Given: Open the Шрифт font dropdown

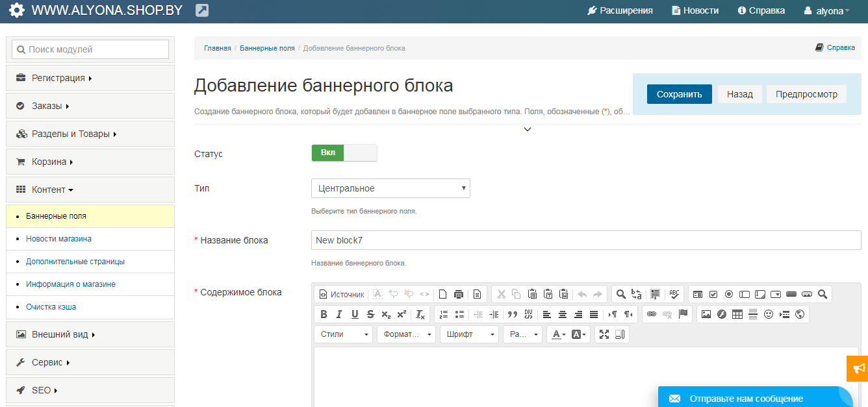Looking at the screenshot, I should pyautogui.click(x=469, y=334).
